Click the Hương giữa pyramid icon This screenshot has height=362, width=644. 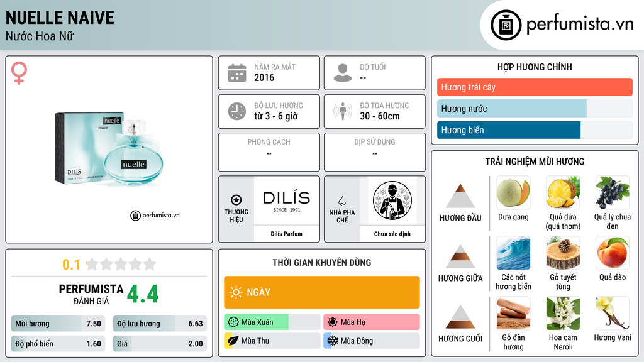(460, 256)
